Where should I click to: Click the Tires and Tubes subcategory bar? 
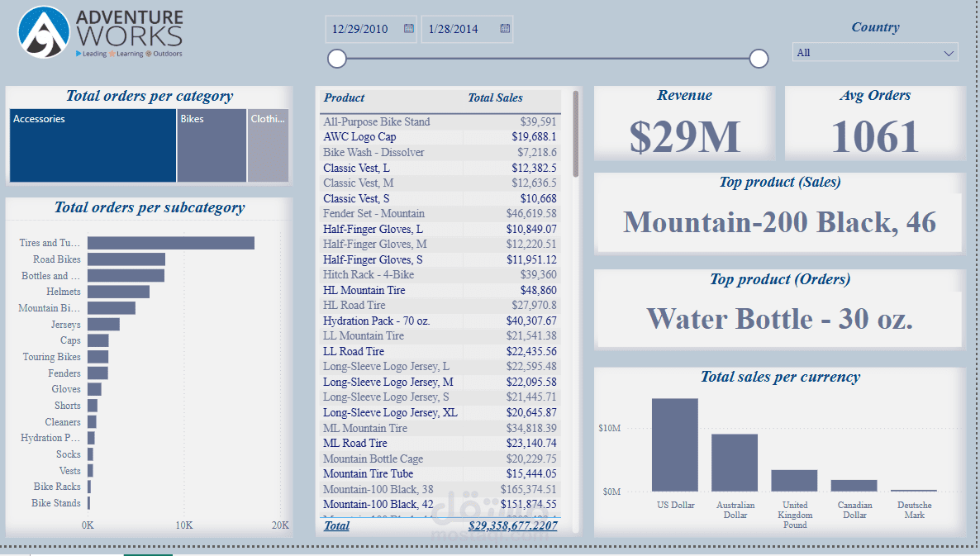[x=170, y=243]
